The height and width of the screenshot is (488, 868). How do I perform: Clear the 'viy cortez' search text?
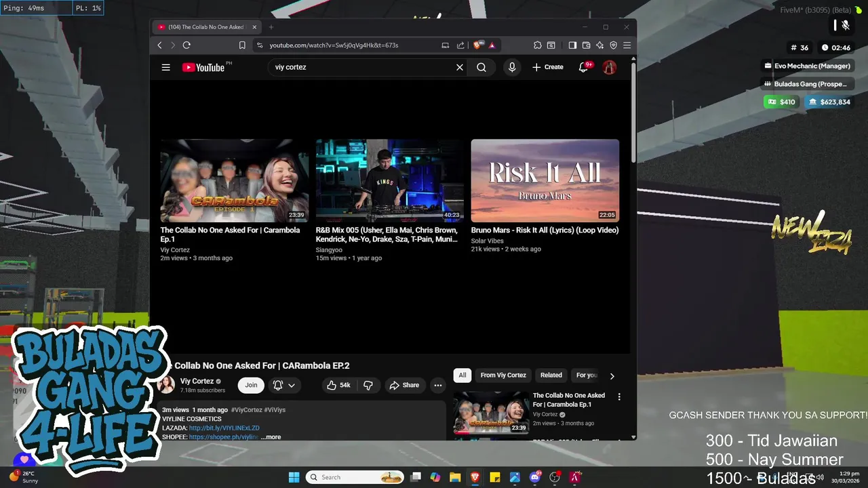coord(460,67)
